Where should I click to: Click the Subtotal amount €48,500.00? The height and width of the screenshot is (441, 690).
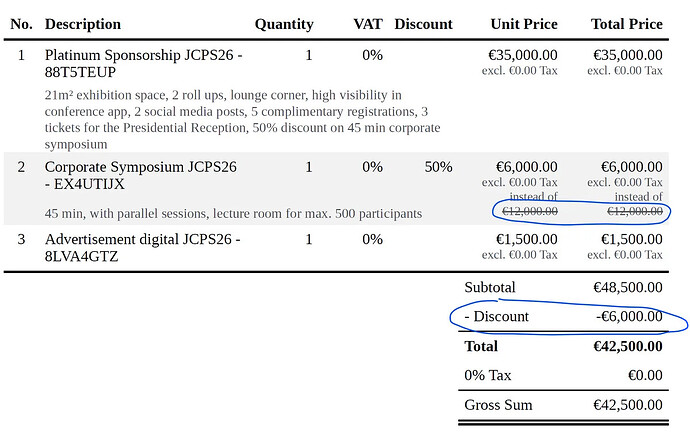(627, 287)
